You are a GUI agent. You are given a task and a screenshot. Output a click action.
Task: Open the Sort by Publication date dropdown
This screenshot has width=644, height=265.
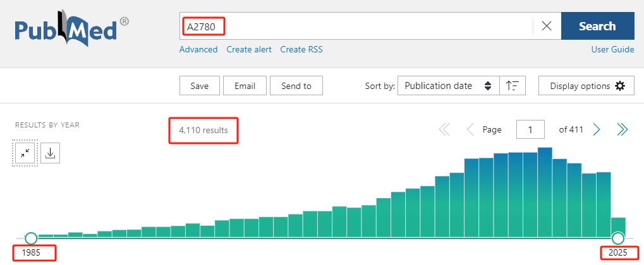(448, 86)
